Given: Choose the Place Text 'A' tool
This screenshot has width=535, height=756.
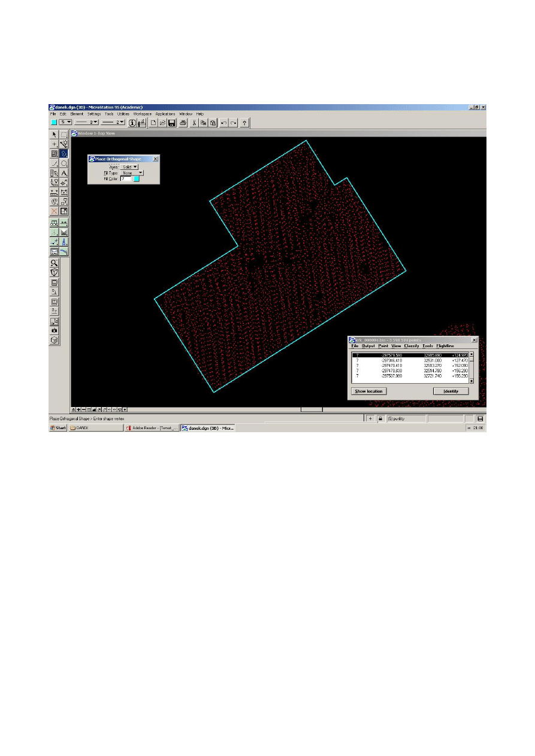Looking at the screenshot, I should click(x=64, y=173).
